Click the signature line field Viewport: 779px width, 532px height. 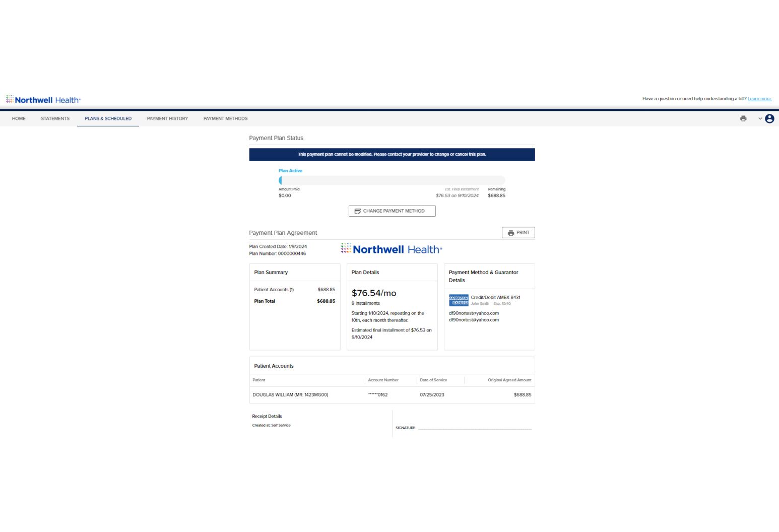click(x=476, y=428)
